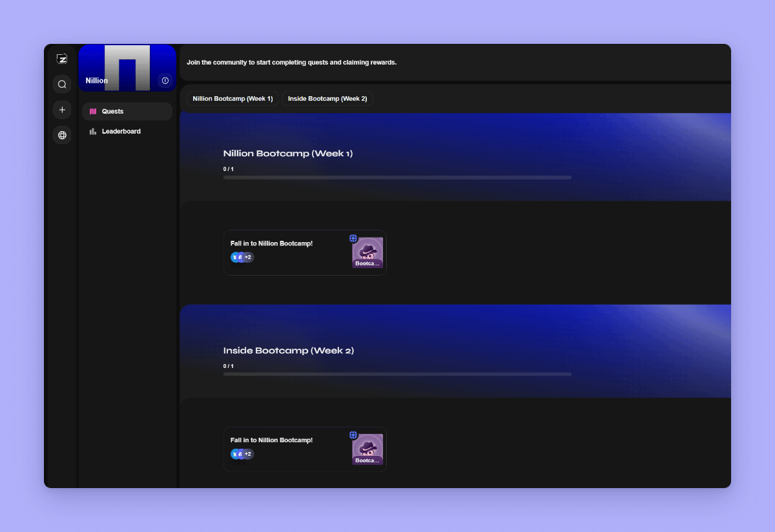
Task: Open the quest card under Inside Bootcamp (Week 2)
Action: click(x=305, y=449)
